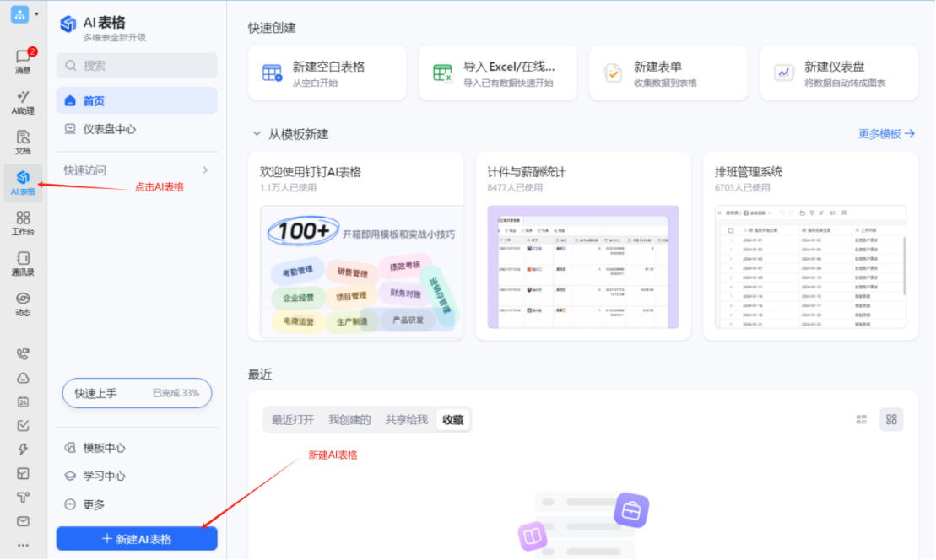Select 首页 in the navigation
Screen dimensions: 936x560
coord(137,101)
